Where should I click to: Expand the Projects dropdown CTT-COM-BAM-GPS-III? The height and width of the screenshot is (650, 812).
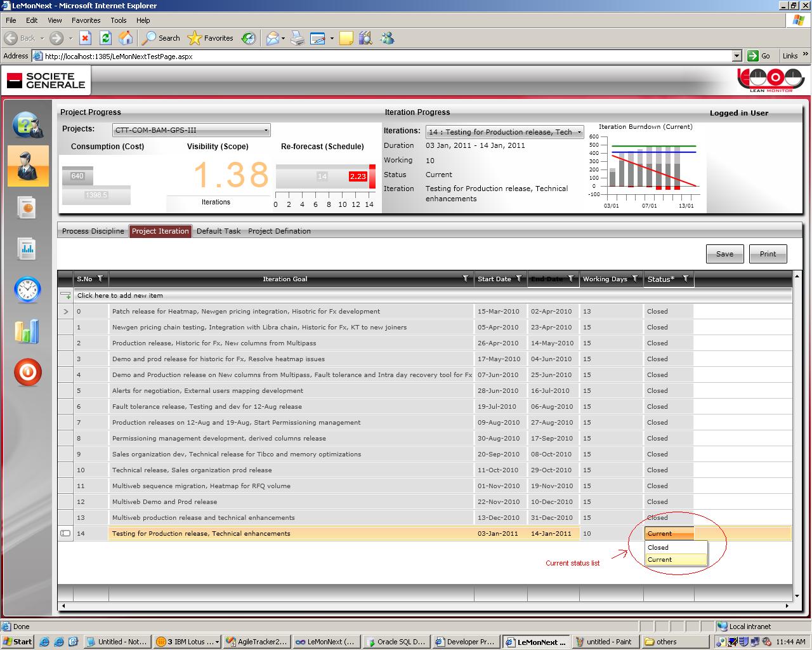(x=192, y=130)
